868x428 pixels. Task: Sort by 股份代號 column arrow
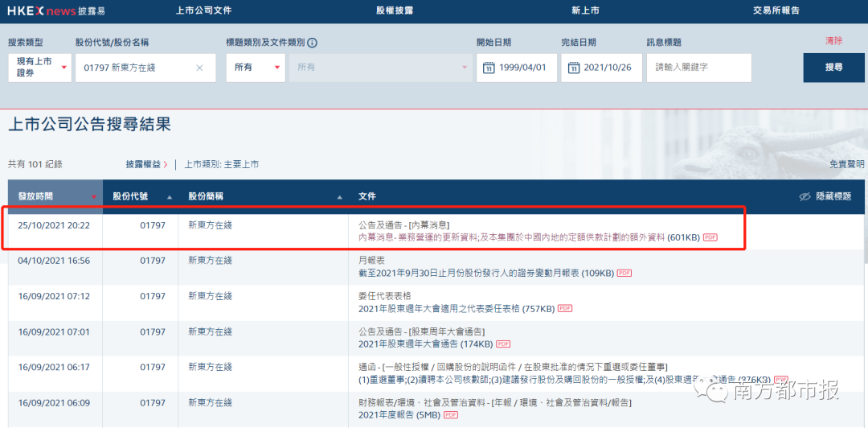point(170,197)
